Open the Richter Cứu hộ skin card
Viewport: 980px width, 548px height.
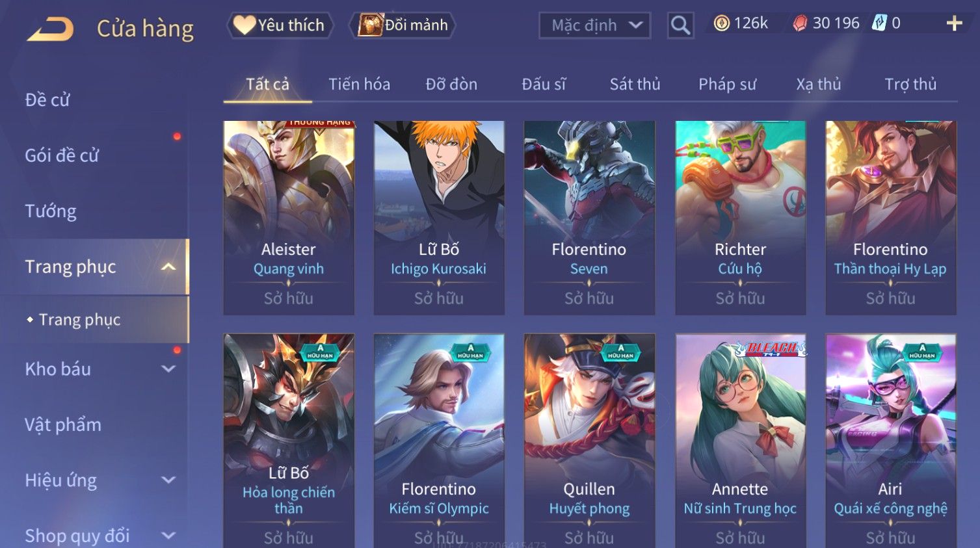pos(740,218)
